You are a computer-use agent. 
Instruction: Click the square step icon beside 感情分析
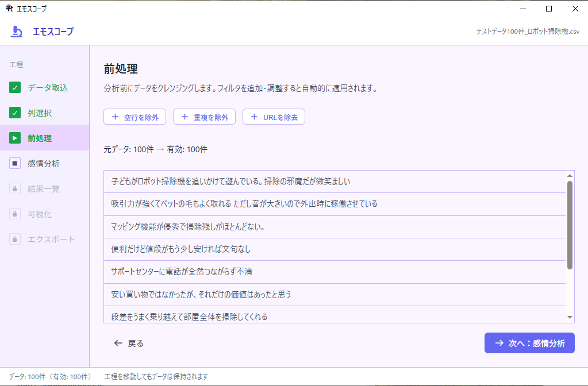point(14,163)
